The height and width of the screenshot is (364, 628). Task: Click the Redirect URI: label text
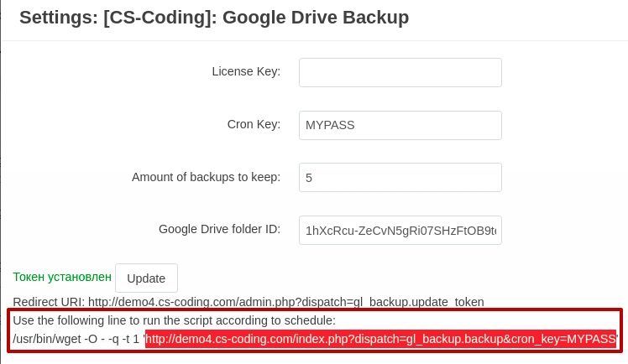(49, 302)
